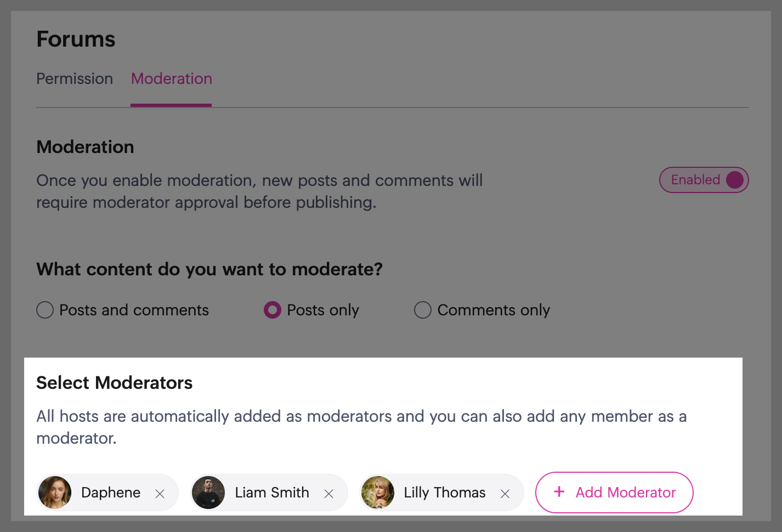Click Lilly Thomas's avatar picture
Screen dimensions: 782x532
(x=378, y=493)
